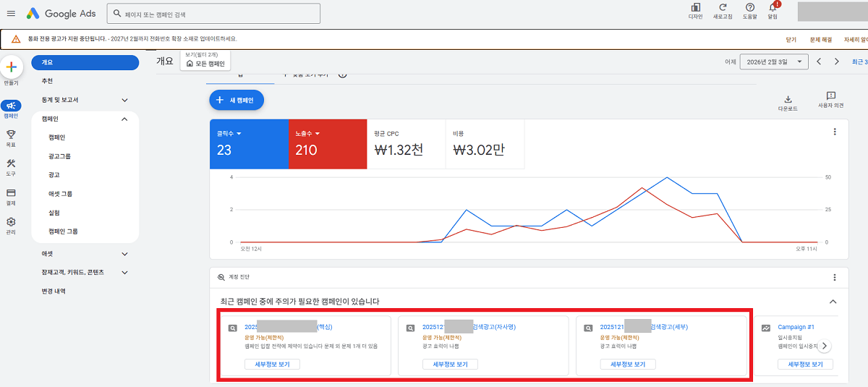Image resolution: width=868 pixels, height=387 pixels.
Task: Open the 알림 notifications bell
Action: pos(773,7)
